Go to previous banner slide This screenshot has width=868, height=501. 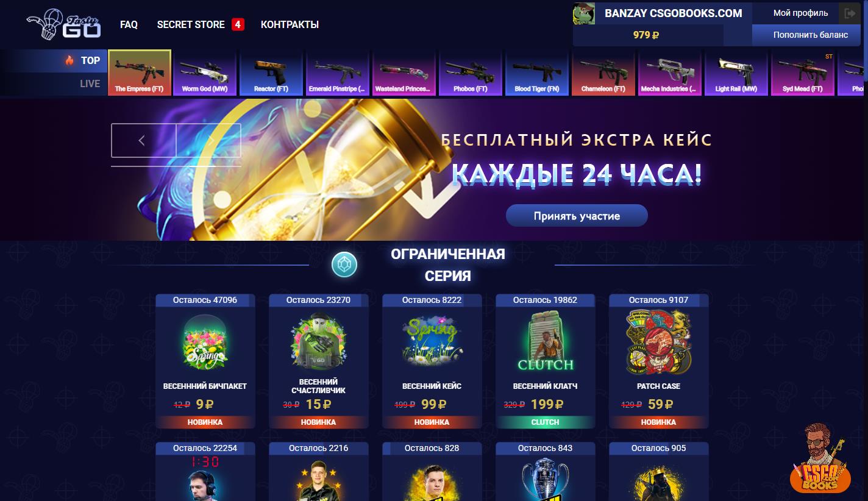click(143, 141)
